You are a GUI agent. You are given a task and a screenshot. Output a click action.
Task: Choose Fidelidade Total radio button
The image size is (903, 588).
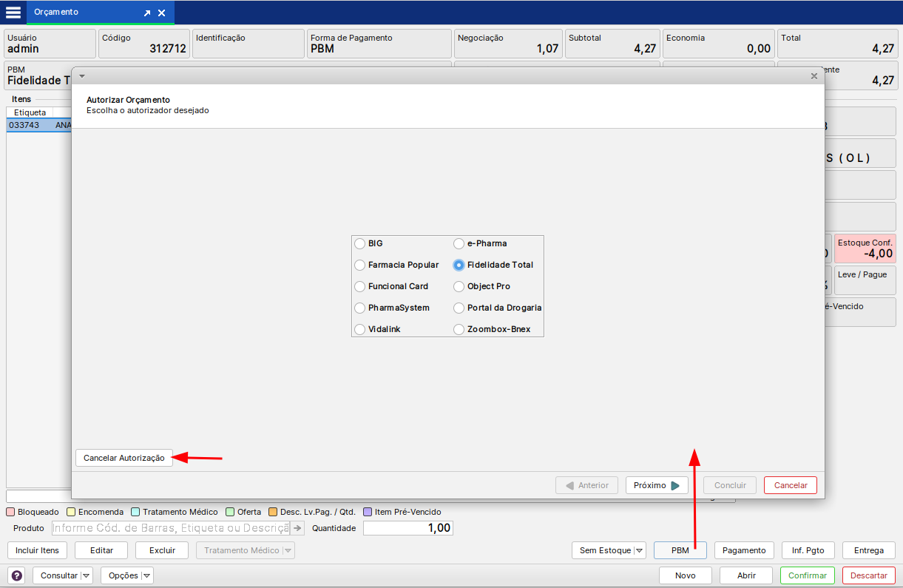tap(459, 265)
